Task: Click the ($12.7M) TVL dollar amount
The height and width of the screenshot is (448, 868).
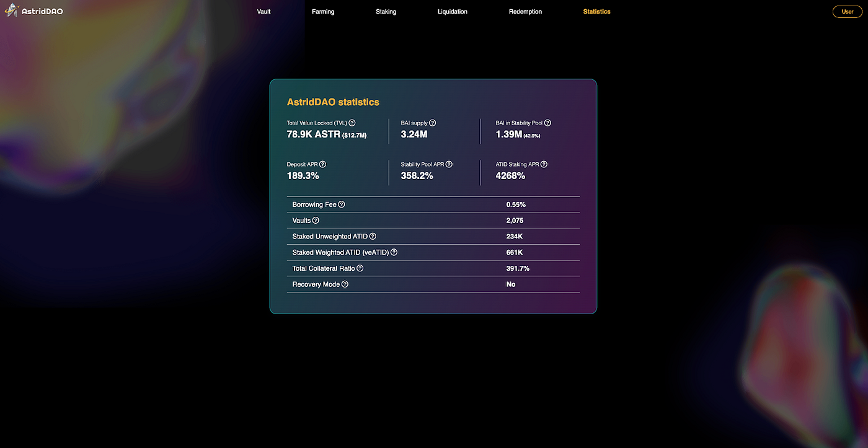Action: pyautogui.click(x=355, y=135)
